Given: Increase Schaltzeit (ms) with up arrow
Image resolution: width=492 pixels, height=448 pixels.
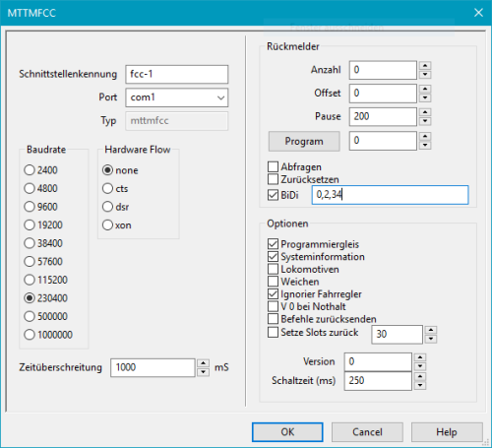Looking at the screenshot, I should click(x=420, y=376).
